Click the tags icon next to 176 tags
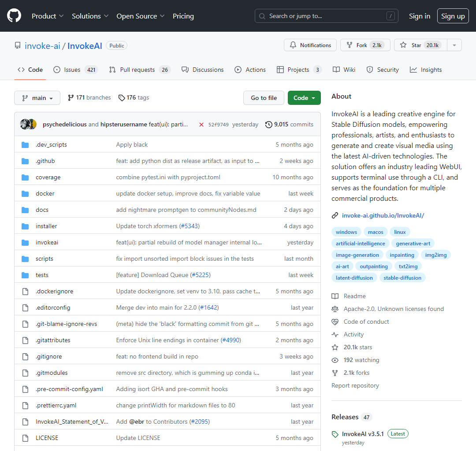This screenshot has height=451, width=476. 122,98
